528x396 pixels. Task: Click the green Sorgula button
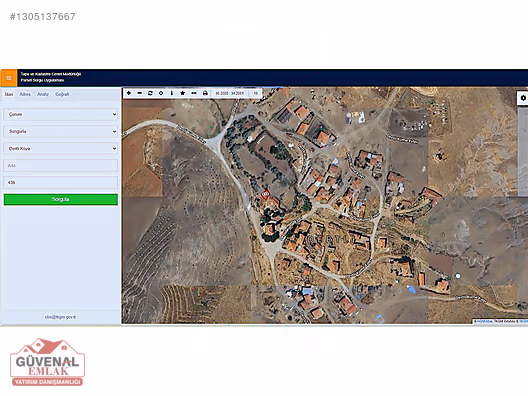coord(61,199)
